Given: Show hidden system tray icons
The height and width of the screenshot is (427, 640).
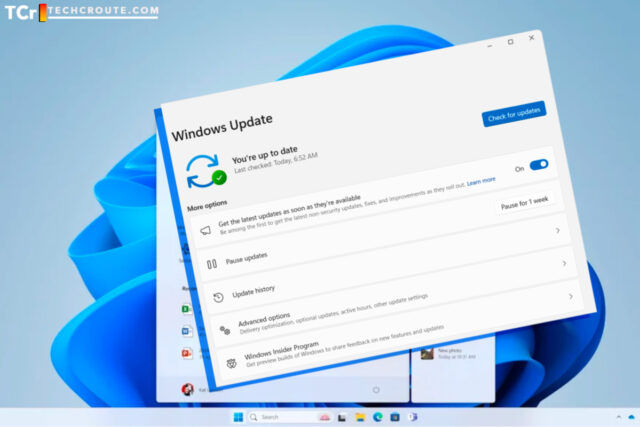Looking at the screenshot, I should point(619,417).
